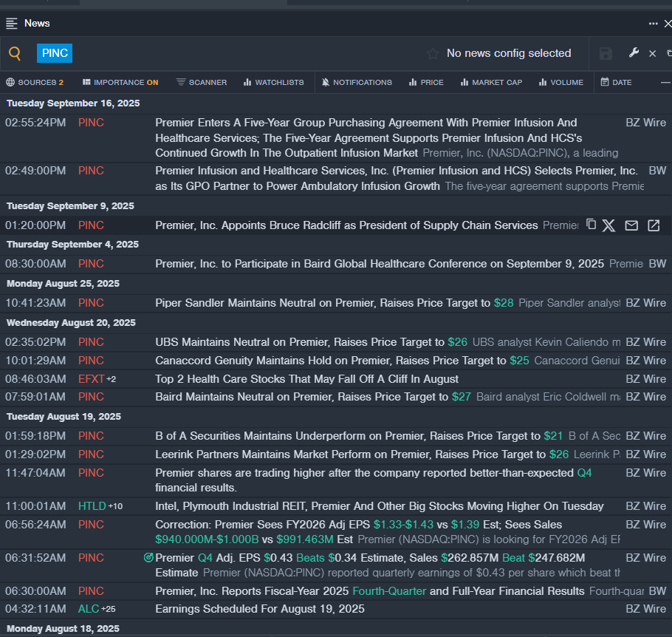
Task: Copy the Bruce Radcliff headline
Action: click(591, 225)
